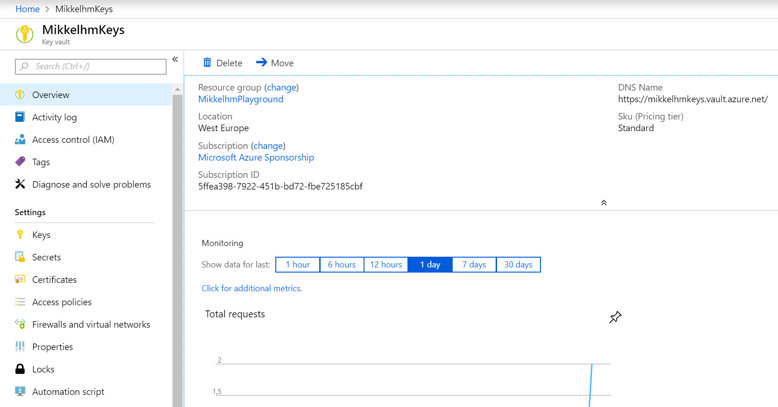Image resolution: width=778 pixels, height=407 pixels.
Task: Click the Standard pricing tier value
Action: coord(636,128)
